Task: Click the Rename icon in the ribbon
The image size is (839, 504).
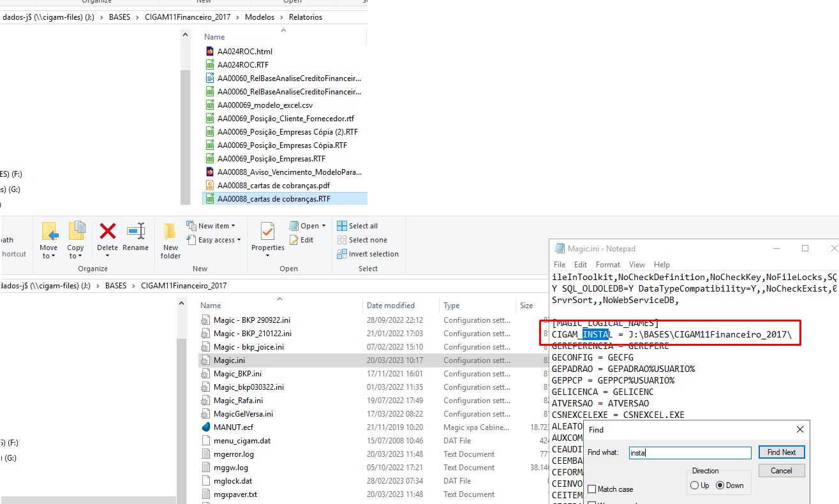Action: [136, 231]
